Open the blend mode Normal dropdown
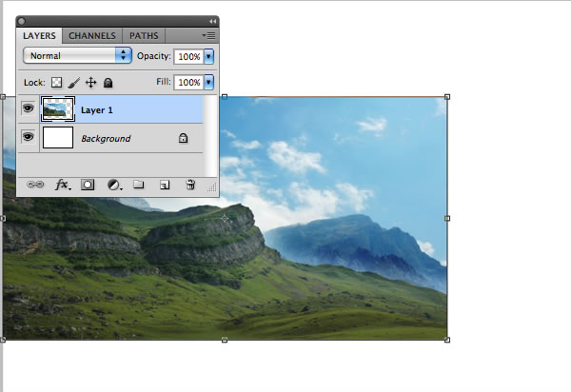The width and height of the screenshot is (571, 392). click(x=77, y=56)
